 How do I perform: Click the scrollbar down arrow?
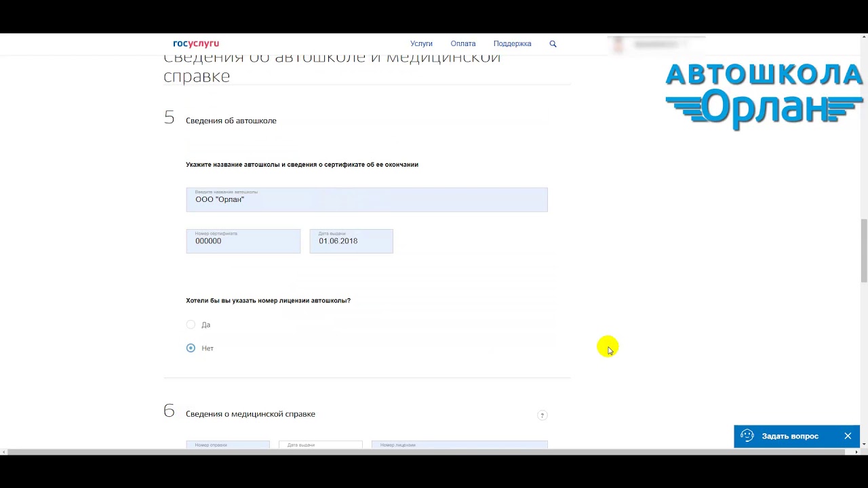click(864, 445)
